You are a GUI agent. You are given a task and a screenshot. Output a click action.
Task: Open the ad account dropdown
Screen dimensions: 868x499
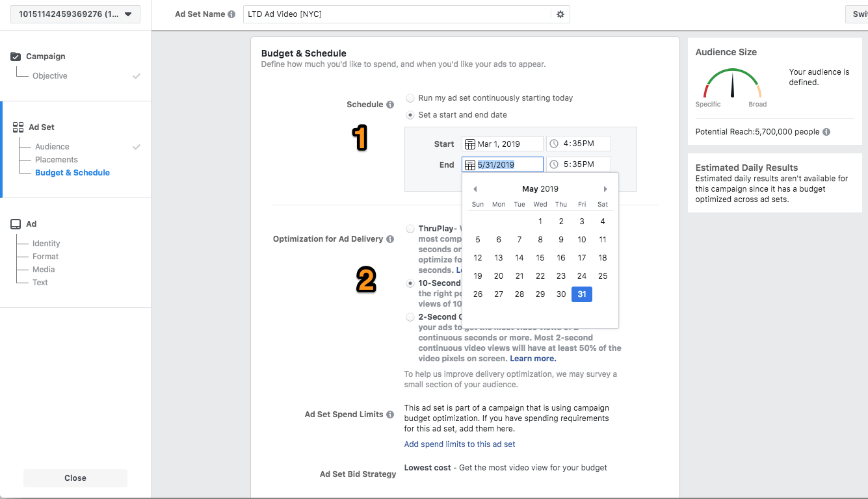pos(75,14)
